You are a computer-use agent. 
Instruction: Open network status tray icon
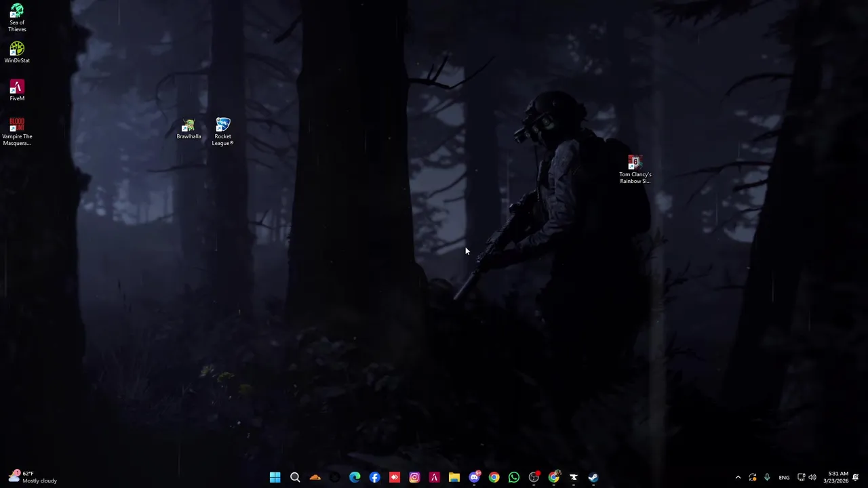pyautogui.click(x=801, y=477)
